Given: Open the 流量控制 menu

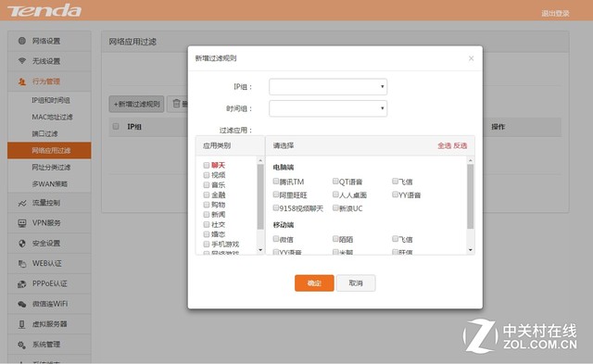Looking at the screenshot, I should pos(49,203).
